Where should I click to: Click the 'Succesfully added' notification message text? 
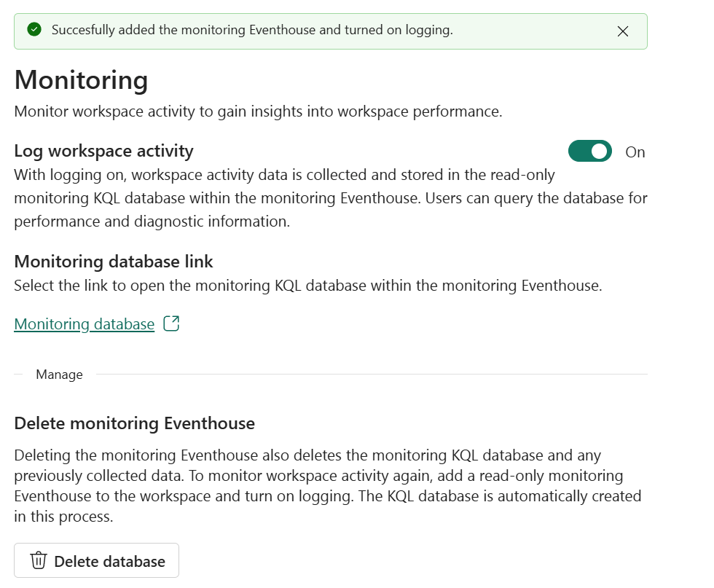click(252, 30)
